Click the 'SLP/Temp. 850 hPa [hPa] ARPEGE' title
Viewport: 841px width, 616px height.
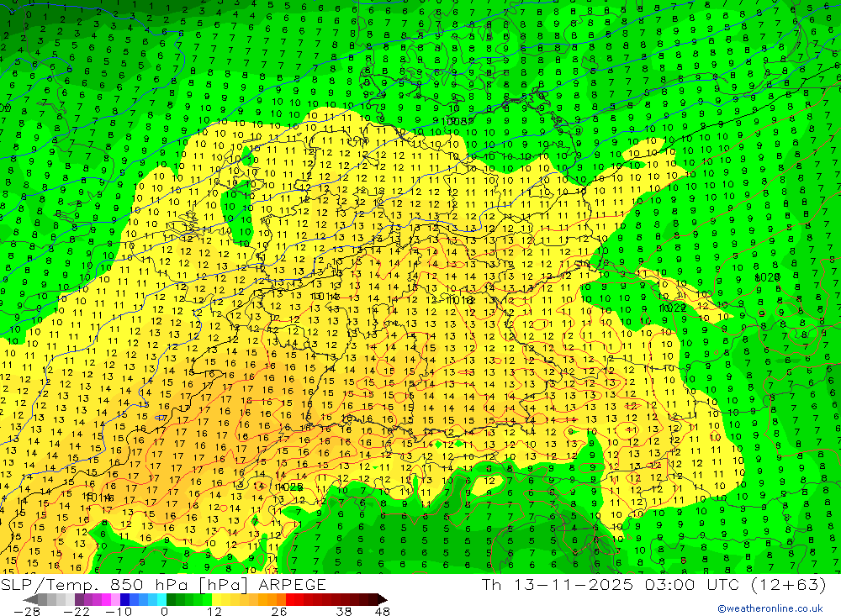163,584
